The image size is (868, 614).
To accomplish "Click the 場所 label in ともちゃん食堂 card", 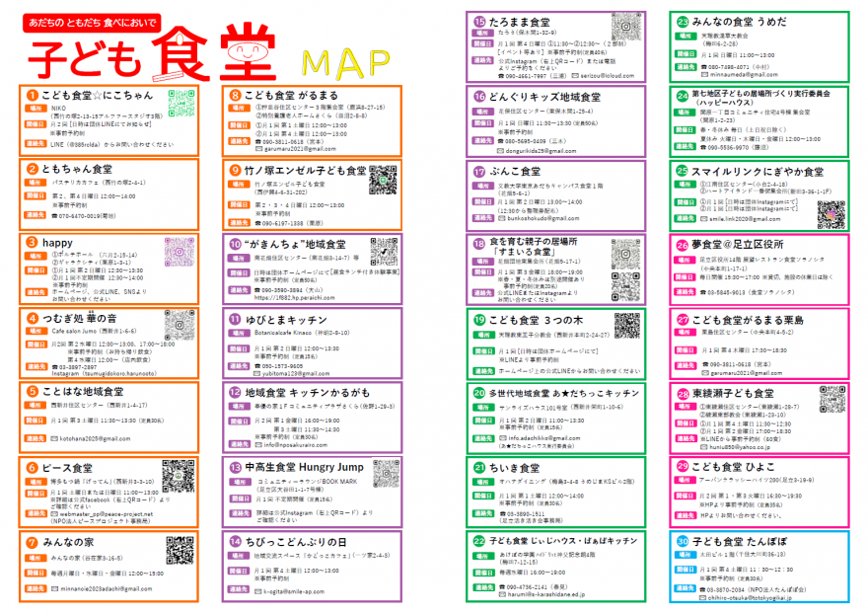I will click(x=35, y=183).
